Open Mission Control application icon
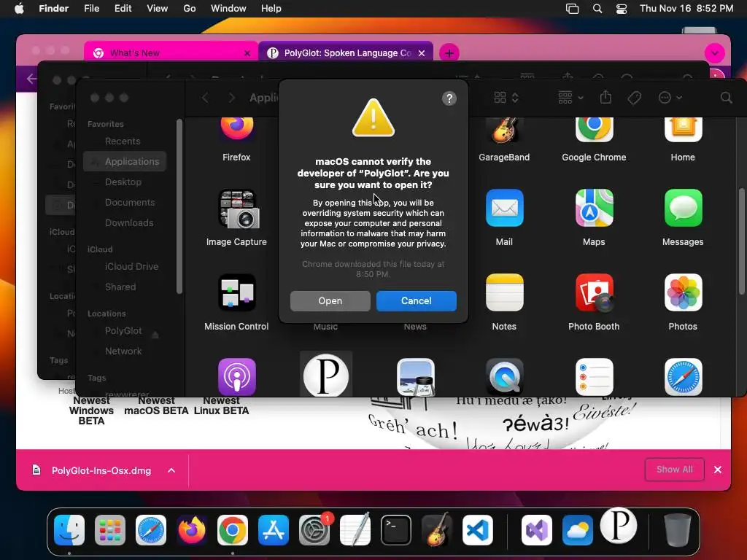747x560 pixels. pyautogui.click(x=237, y=292)
